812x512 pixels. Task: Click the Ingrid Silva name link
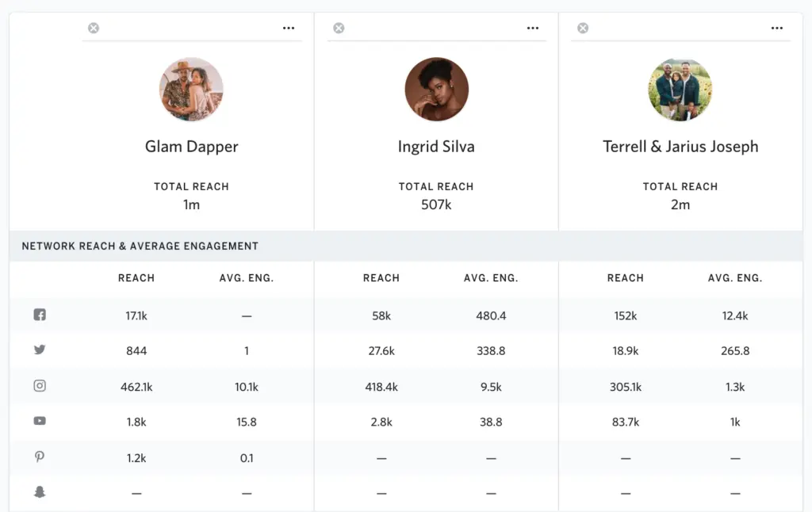(436, 147)
